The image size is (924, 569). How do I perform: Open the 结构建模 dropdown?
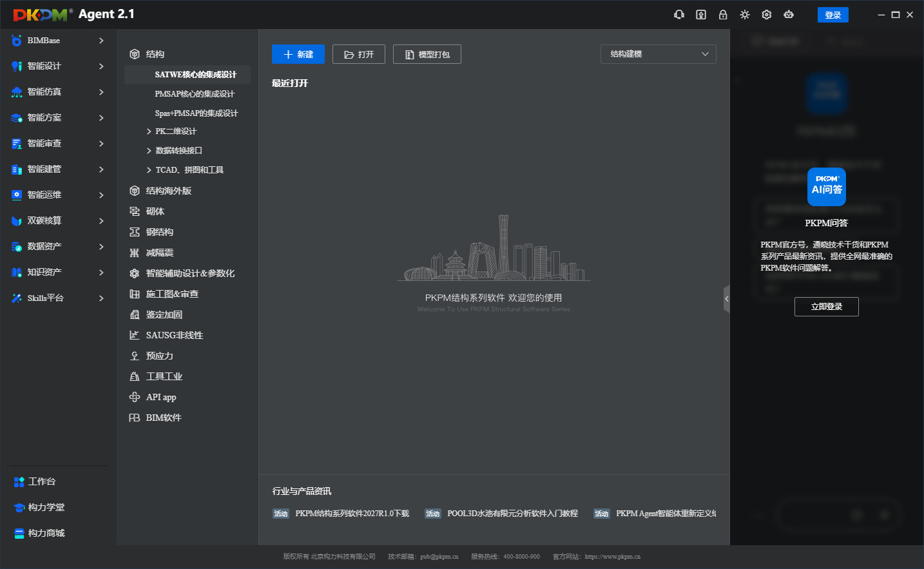[x=659, y=54]
